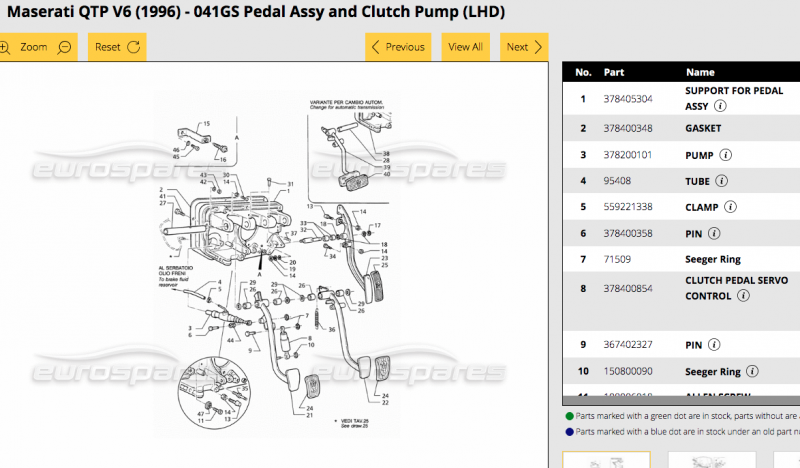The image size is (800, 468).
Task: Open info icon beside TUBE
Action: [x=721, y=181]
